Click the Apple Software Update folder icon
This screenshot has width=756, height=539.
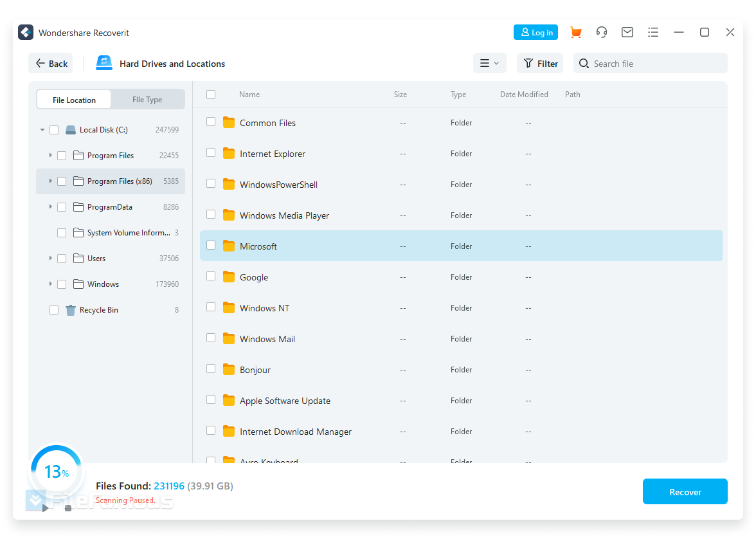[x=229, y=401]
